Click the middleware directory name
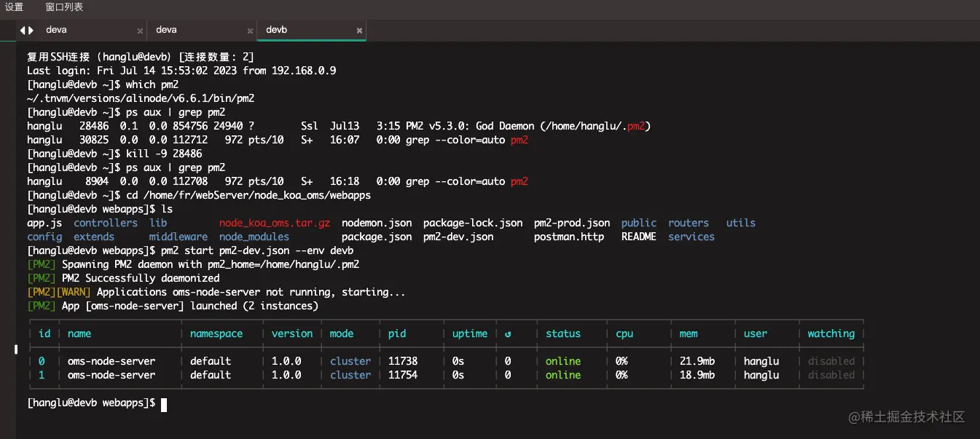This screenshot has width=980, height=439. 179,237
